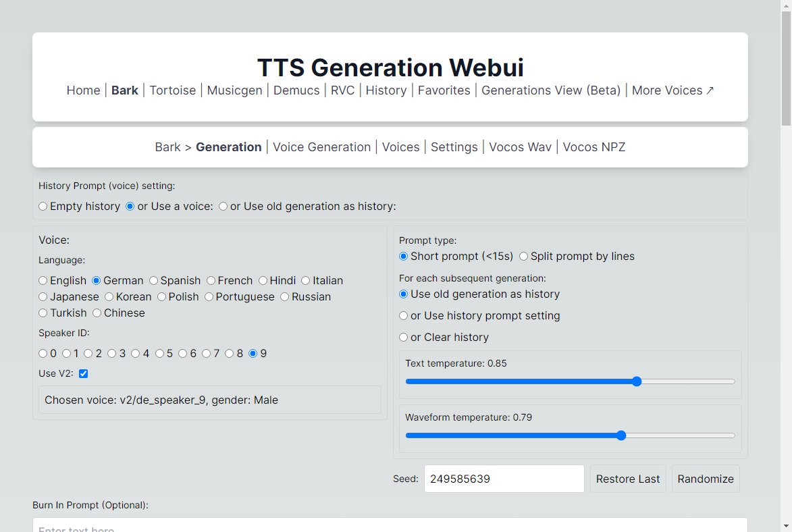The image size is (792, 532).
Task: Select 'or Use old generation as history' setting
Action: coord(223,206)
